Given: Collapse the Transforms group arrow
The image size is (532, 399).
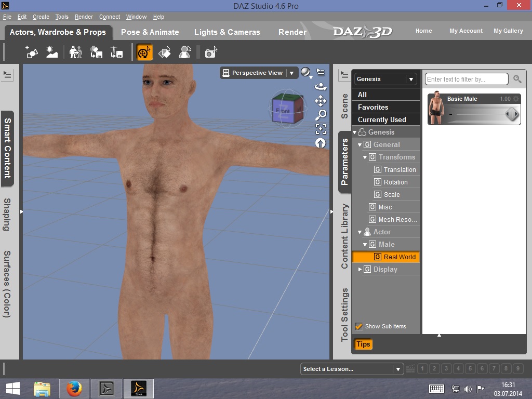Looking at the screenshot, I should tap(365, 157).
